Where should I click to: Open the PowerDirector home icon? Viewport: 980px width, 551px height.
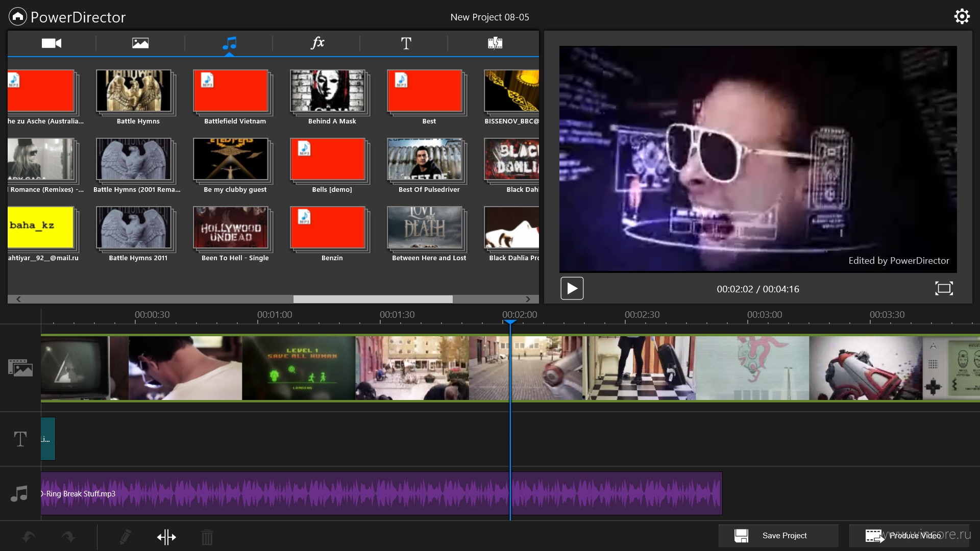tap(18, 17)
